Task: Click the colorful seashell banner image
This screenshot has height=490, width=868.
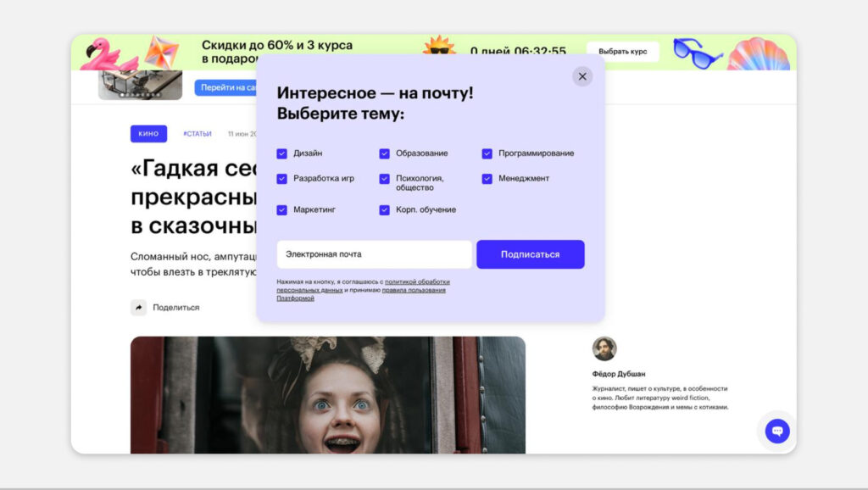Action: point(758,54)
